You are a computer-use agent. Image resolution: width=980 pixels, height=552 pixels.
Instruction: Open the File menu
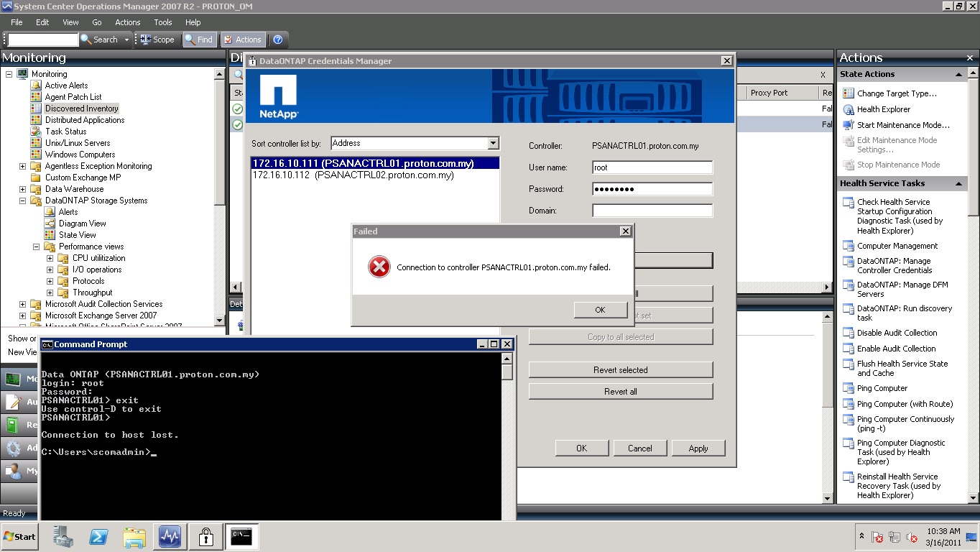coord(17,22)
